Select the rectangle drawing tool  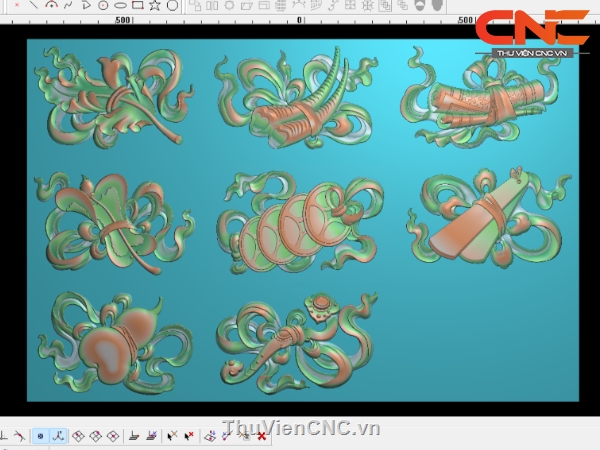137,5
